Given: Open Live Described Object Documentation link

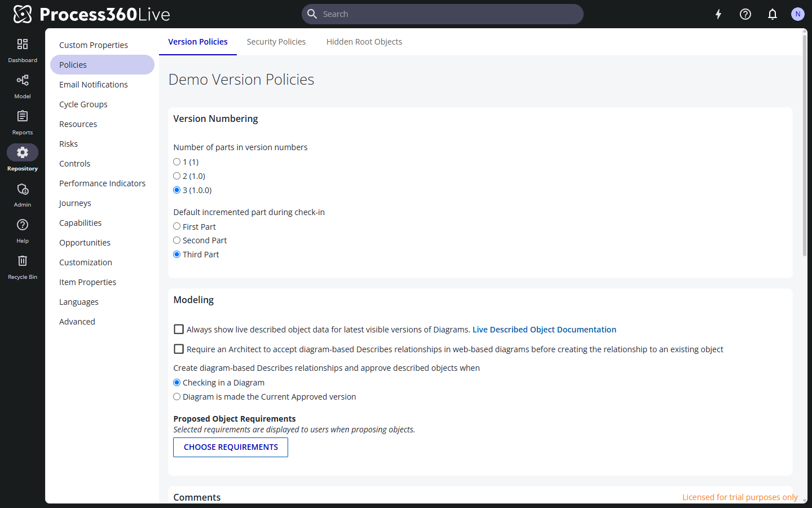Looking at the screenshot, I should [x=544, y=330].
